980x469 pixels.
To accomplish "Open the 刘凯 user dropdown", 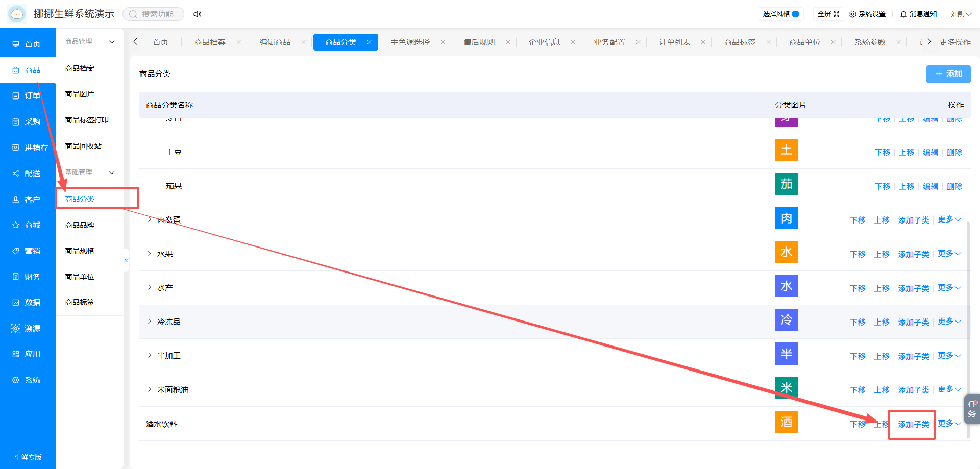I will [x=961, y=14].
